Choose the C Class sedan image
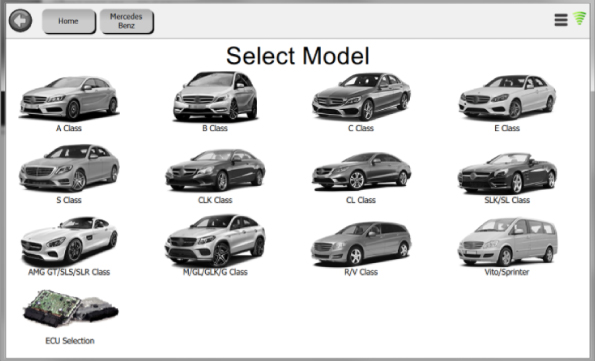Viewport: 595px width, 361px height. (361, 97)
